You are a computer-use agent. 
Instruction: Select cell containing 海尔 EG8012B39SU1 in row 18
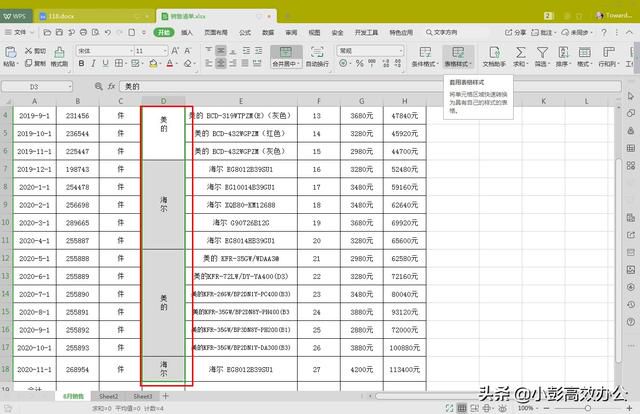pos(241,369)
